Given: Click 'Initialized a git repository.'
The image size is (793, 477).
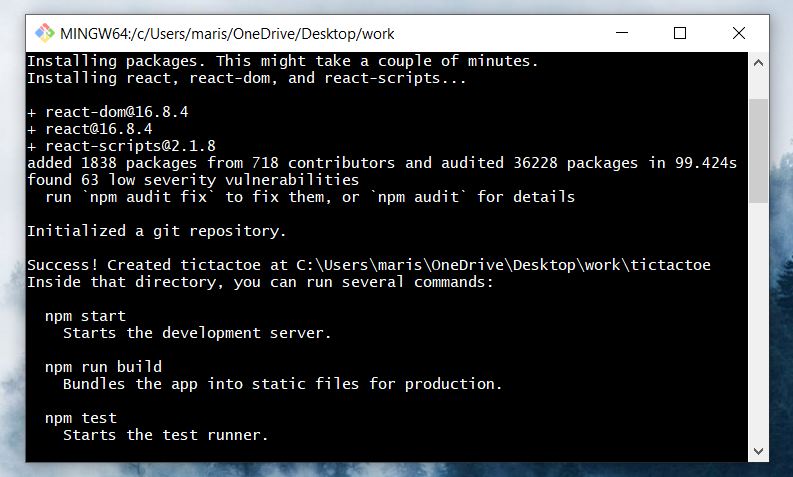Looking at the screenshot, I should [x=157, y=232].
